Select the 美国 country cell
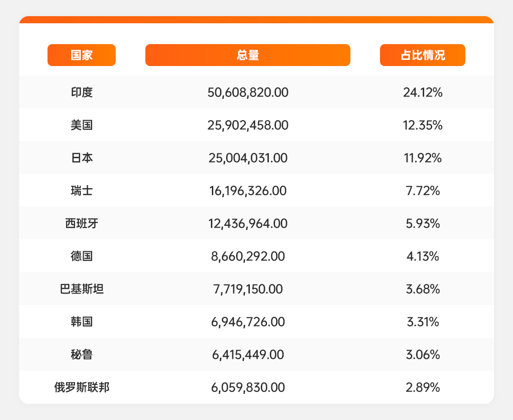The height and width of the screenshot is (420, 513). pos(81,125)
